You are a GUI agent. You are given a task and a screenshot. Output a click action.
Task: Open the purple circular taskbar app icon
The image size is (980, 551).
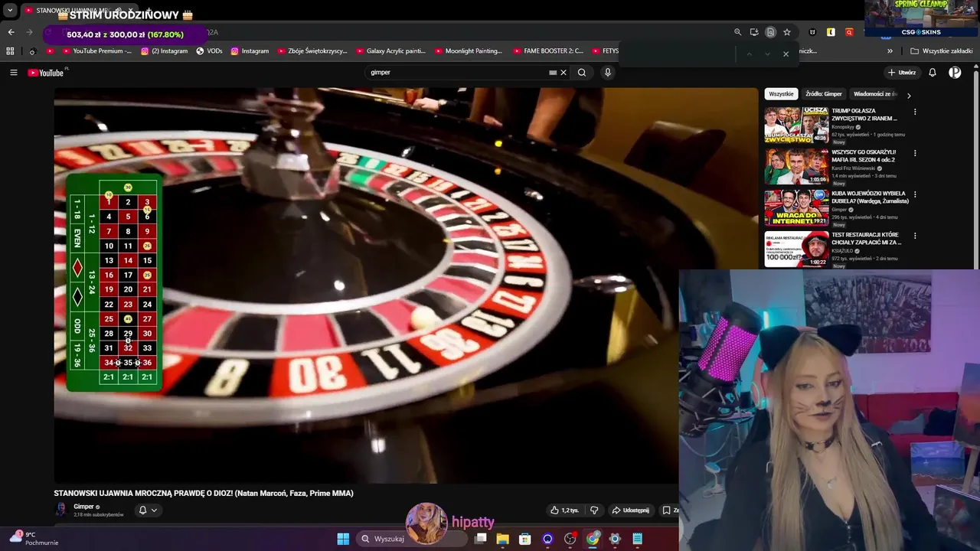pyautogui.click(x=547, y=539)
